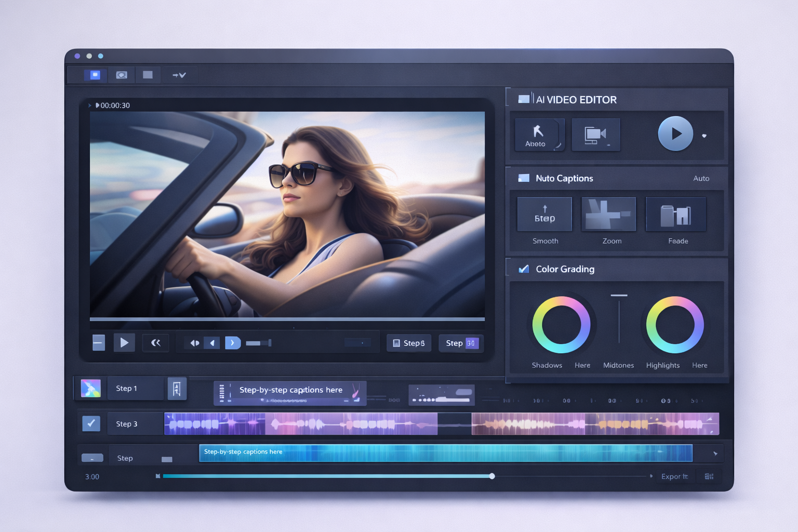Select the bottom Step track label

pyautogui.click(x=125, y=458)
